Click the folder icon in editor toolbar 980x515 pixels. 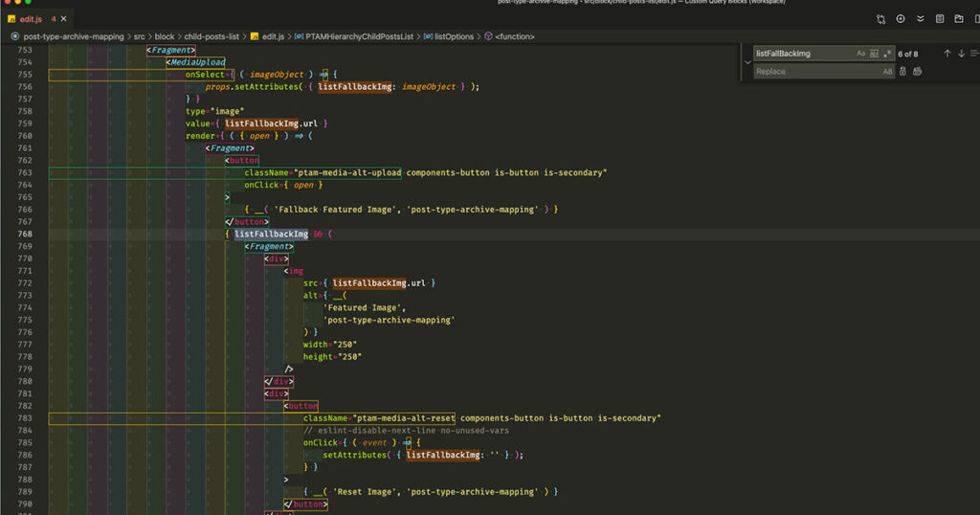(959, 19)
